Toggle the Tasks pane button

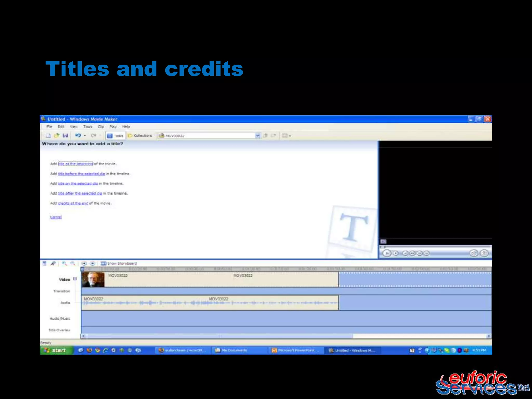pos(115,136)
